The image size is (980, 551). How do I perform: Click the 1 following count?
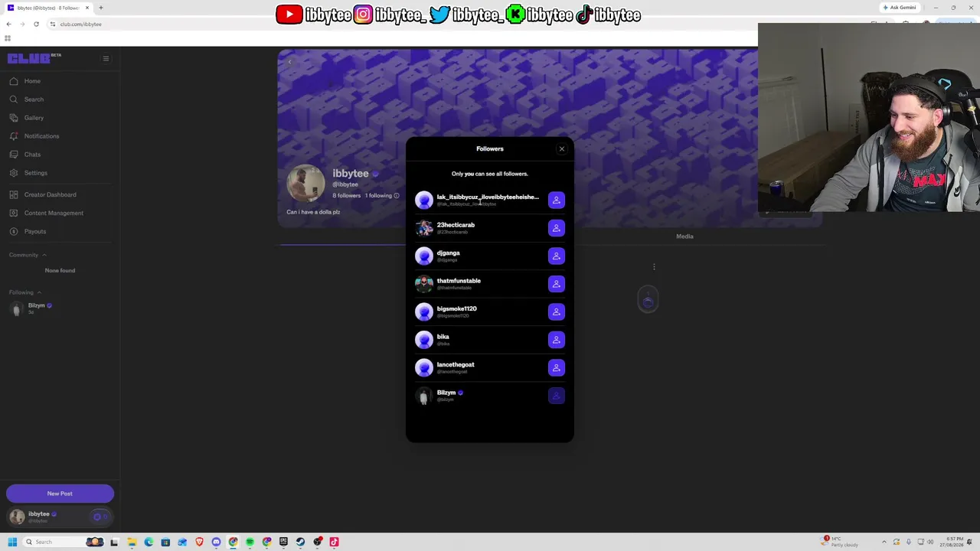(378, 196)
